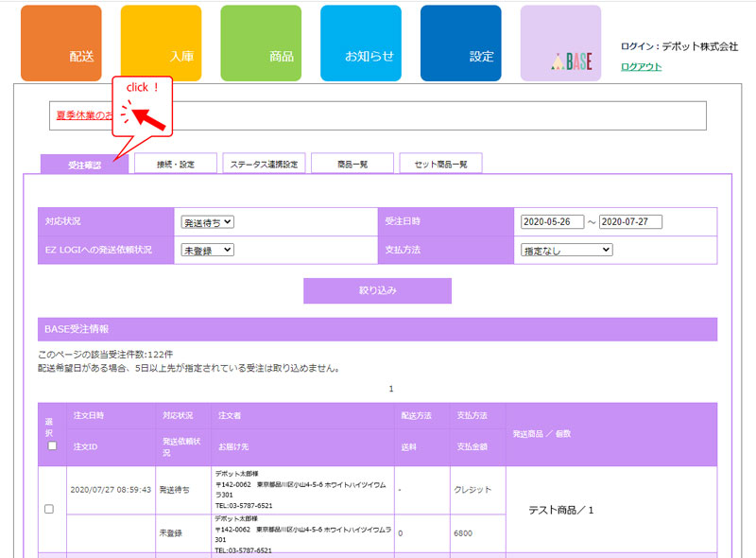Screen dimensions: 756x558
Task: Open the orange 配送 tile
Action: pos(61,43)
